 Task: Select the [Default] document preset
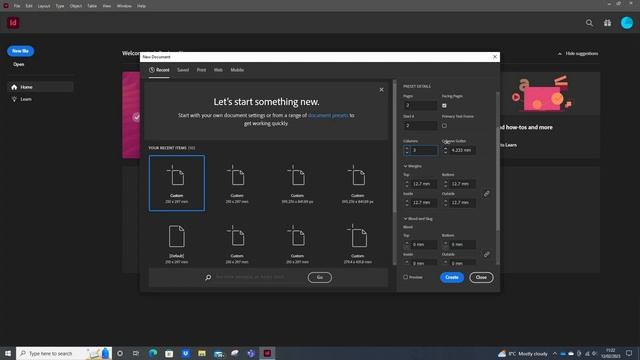(x=177, y=244)
